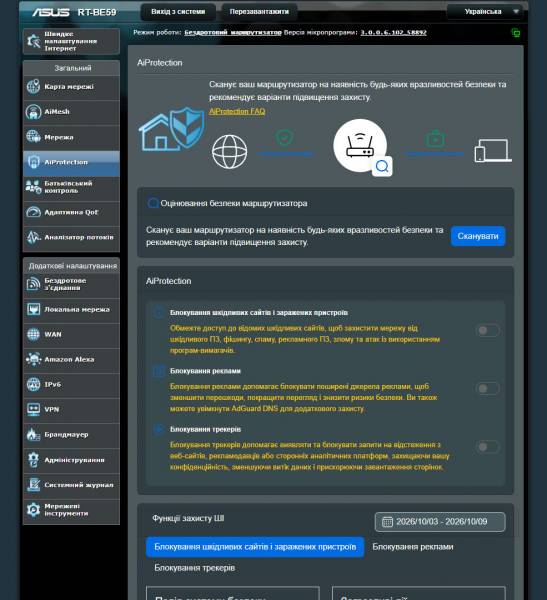The image size is (547, 600).
Task: Click the Адміністрування gear icon
Action: click(x=33, y=460)
